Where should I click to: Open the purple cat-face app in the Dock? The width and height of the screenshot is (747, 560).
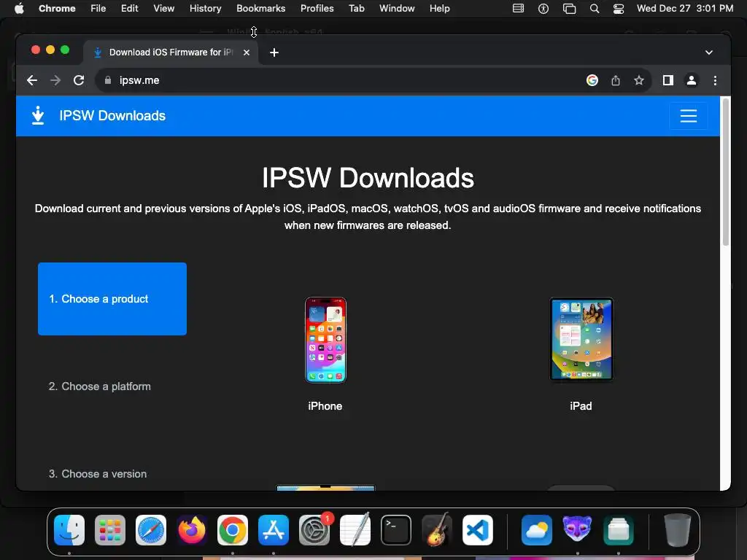tap(578, 529)
